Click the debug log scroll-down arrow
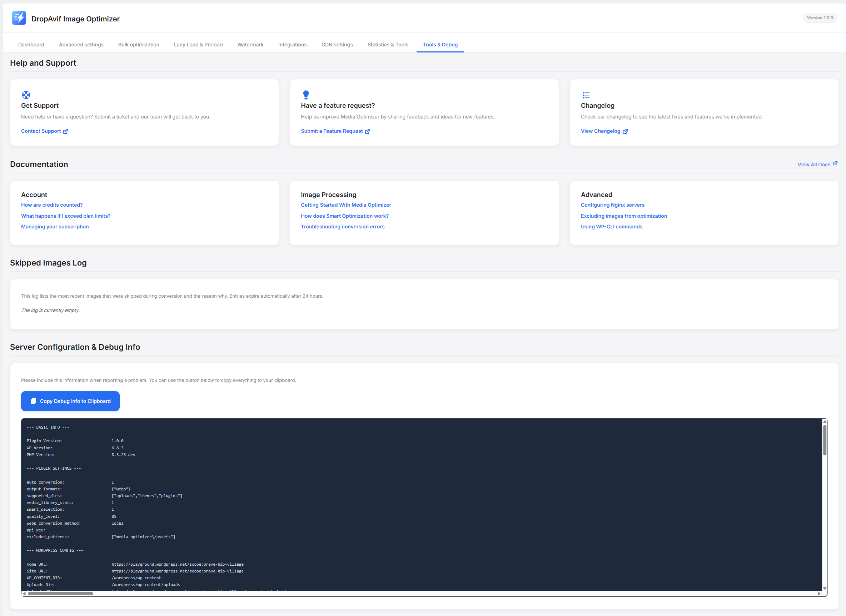The height and width of the screenshot is (616, 846). coord(824,589)
